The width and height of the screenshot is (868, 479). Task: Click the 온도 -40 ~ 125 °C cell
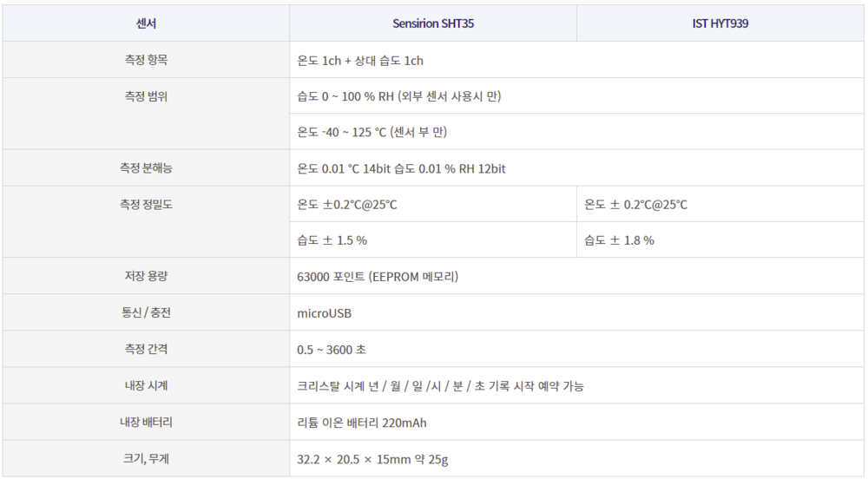click(372, 132)
